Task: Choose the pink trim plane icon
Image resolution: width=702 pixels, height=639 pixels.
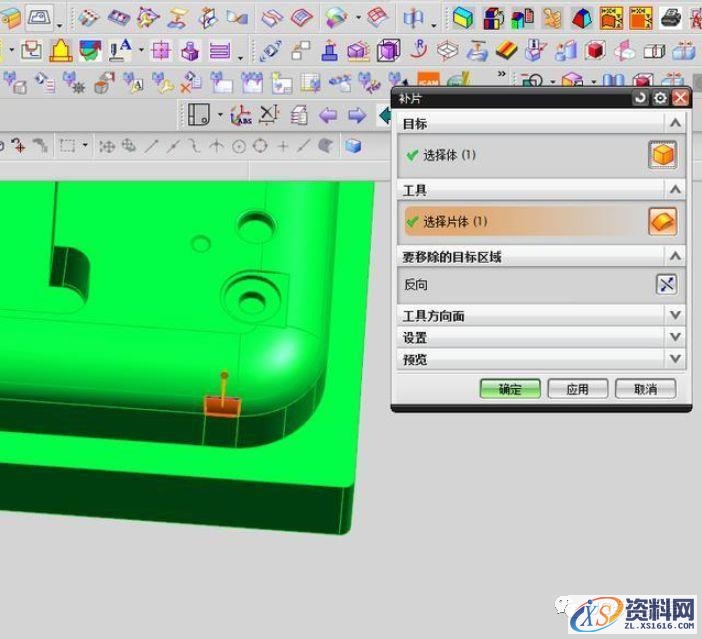Action: coord(625,50)
